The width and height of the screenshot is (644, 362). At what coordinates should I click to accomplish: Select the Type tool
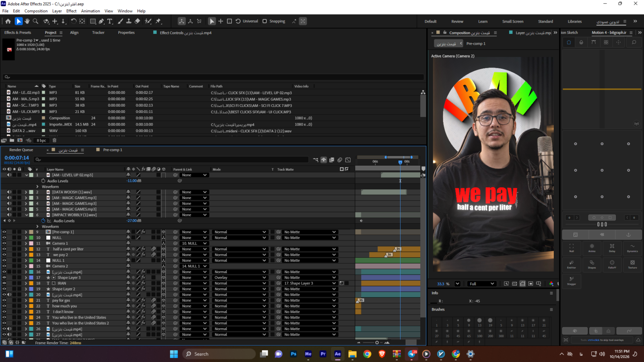coord(110,21)
